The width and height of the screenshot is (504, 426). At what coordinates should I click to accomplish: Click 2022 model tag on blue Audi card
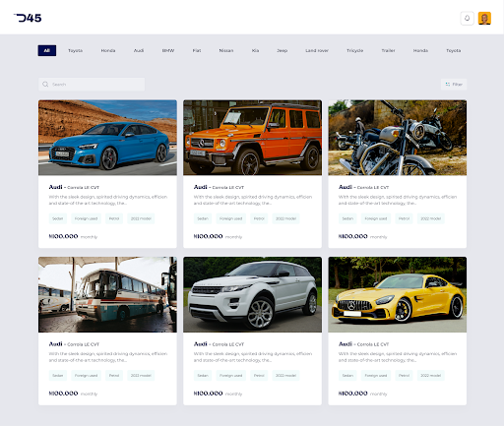pyautogui.click(x=141, y=218)
